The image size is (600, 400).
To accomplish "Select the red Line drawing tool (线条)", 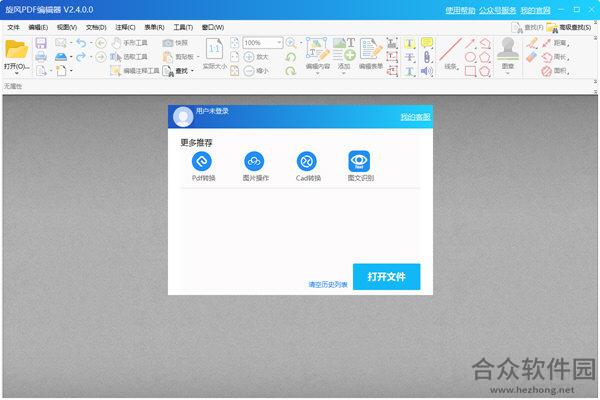I will coord(450,50).
